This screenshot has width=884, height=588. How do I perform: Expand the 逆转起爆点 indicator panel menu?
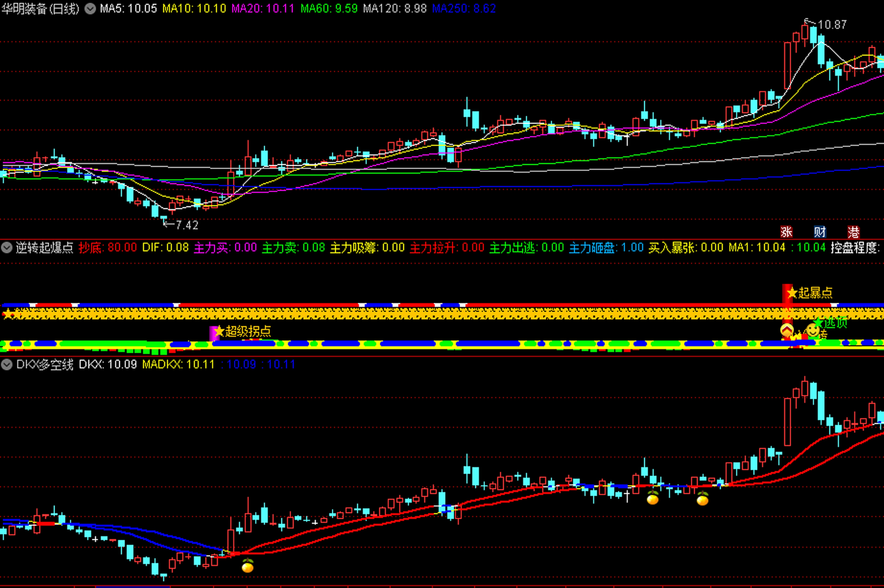point(7,248)
